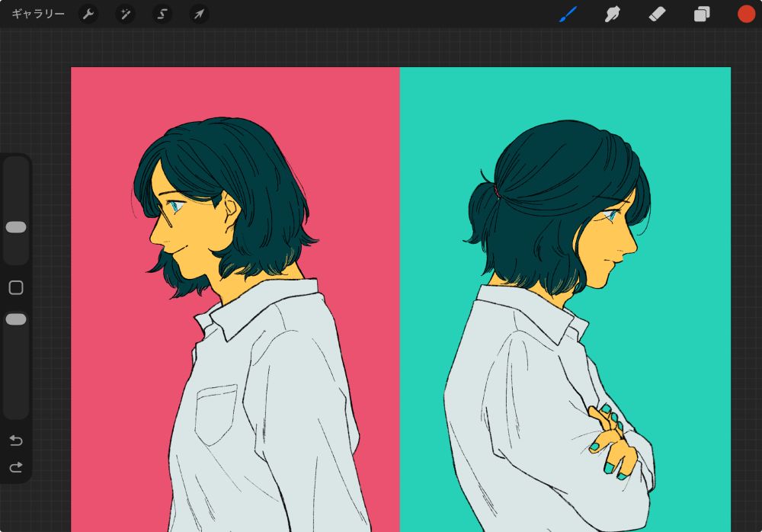Viewport: 762px width, 532px height.
Task: Select the Smudge finger tool
Action: click(x=613, y=14)
